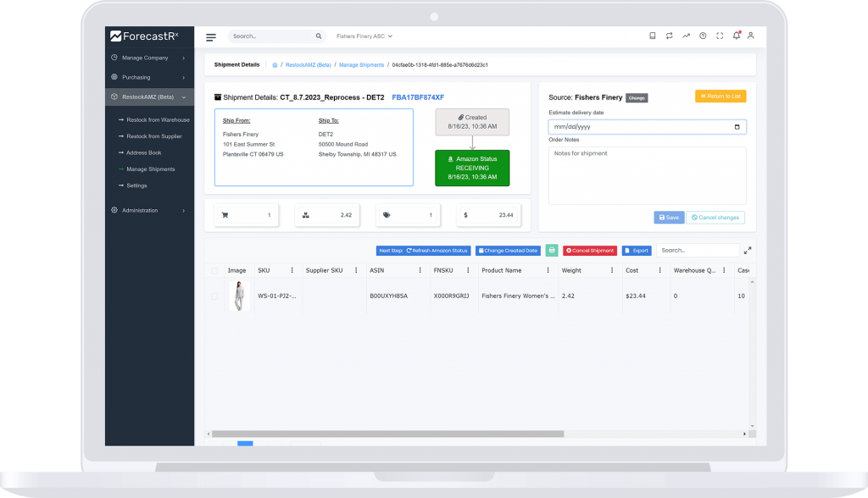Open the help question mark icon
The image size is (868, 498).
tap(703, 36)
